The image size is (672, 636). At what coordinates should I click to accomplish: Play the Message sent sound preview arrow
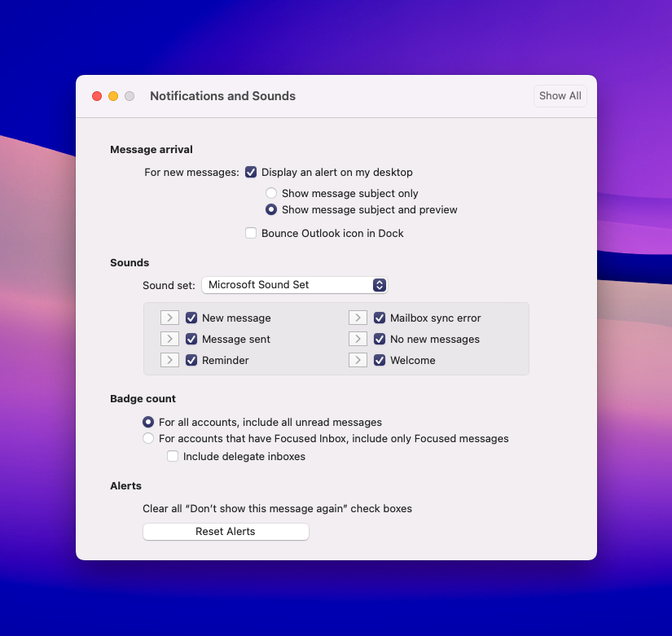point(169,339)
